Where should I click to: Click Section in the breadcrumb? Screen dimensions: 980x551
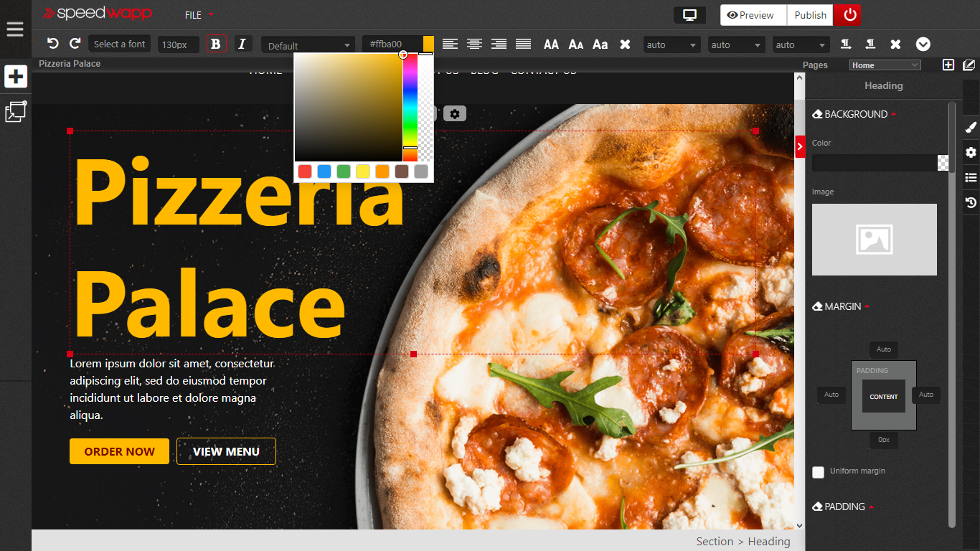click(715, 542)
